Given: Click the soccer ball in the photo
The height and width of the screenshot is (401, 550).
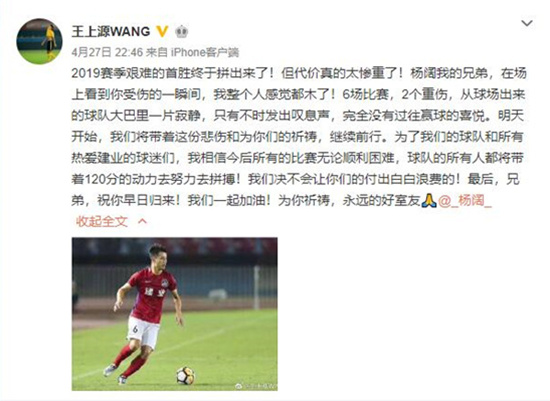Looking at the screenshot, I should coord(186,375).
